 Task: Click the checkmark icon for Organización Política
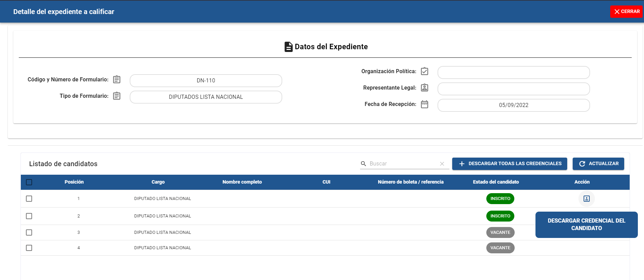point(425,71)
